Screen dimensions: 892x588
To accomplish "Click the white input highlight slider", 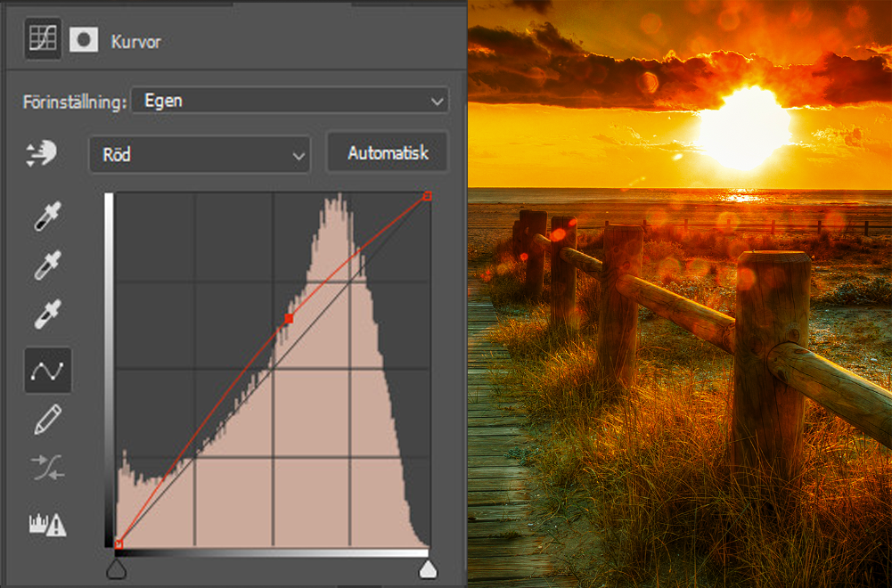I will pyautogui.click(x=426, y=568).
